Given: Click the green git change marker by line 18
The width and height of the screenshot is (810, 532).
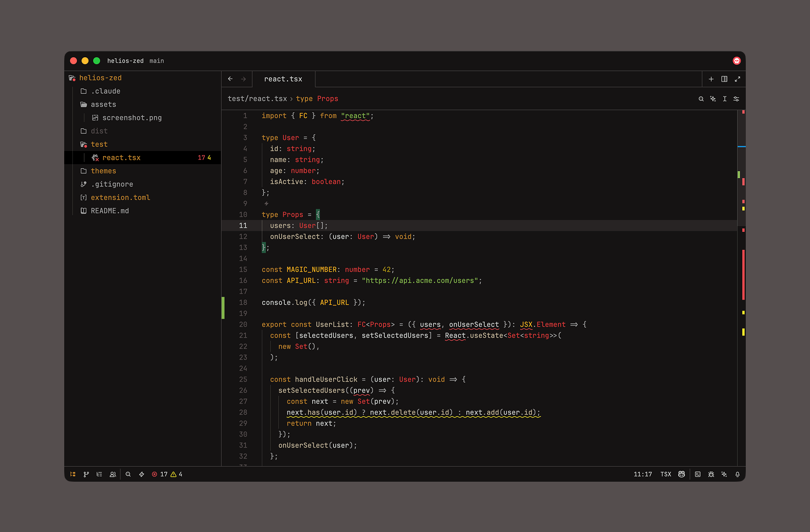Looking at the screenshot, I should click(223, 308).
